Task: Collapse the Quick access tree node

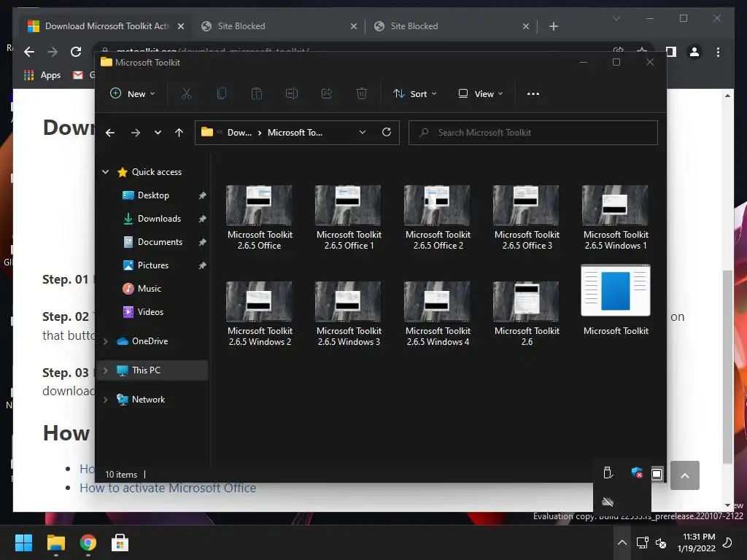Action: pos(105,172)
